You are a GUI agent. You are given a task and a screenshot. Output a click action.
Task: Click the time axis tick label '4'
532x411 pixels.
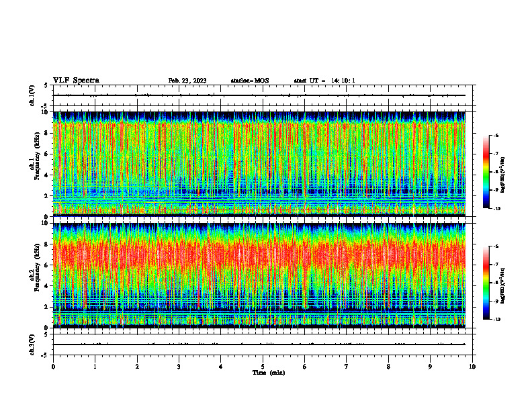[x=221, y=367]
